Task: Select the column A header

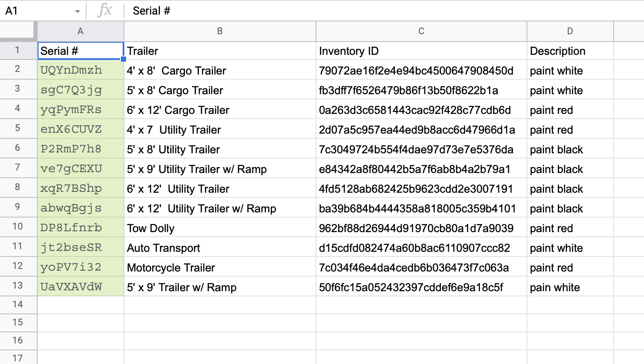Action: (81, 31)
